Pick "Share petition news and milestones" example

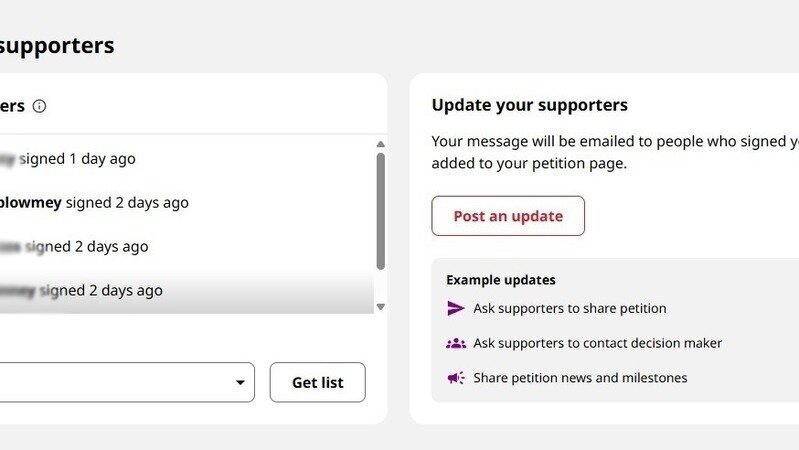[x=580, y=378]
